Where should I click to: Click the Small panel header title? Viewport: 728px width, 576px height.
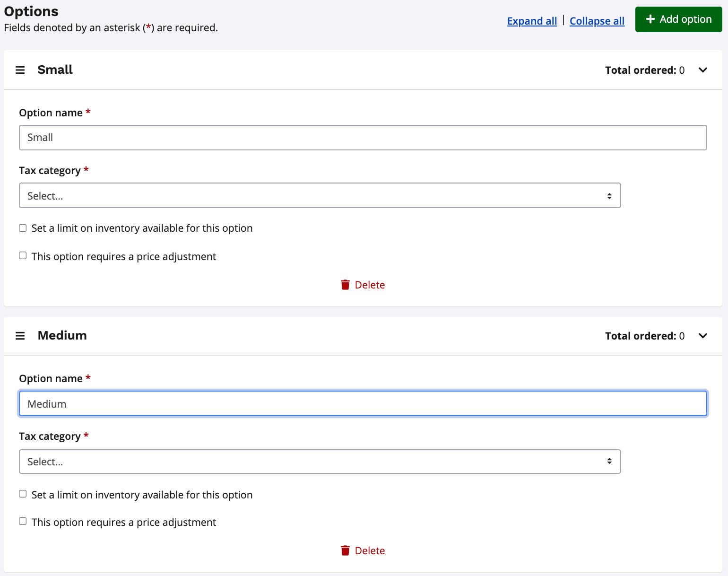coord(55,70)
